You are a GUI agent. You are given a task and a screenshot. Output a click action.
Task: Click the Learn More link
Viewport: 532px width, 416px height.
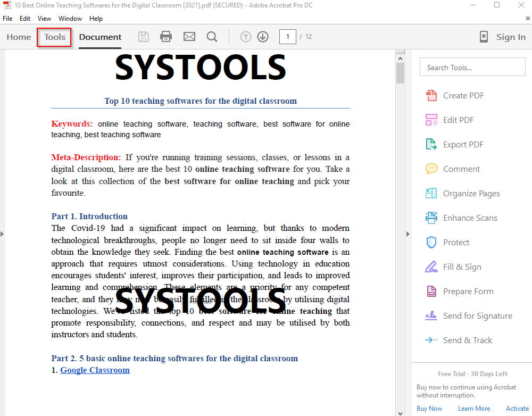tap(474, 409)
